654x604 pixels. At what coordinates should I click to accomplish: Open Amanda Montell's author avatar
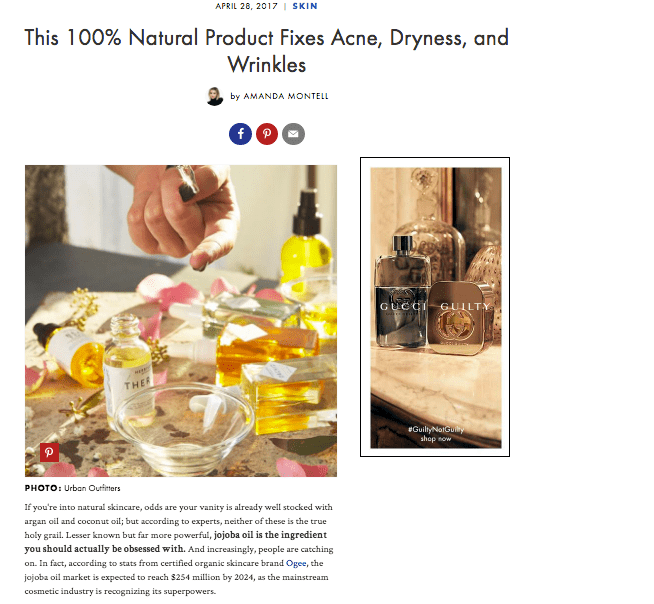[x=215, y=96]
